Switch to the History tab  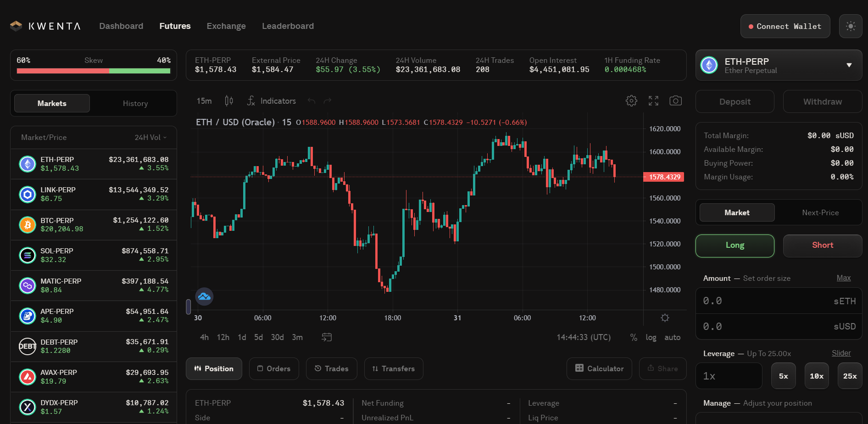(x=135, y=103)
